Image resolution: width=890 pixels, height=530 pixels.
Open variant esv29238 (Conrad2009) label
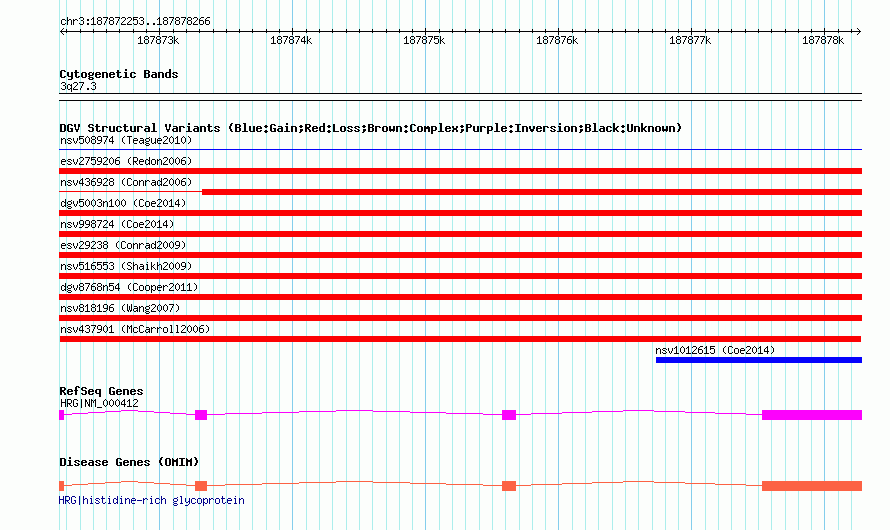click(123, 245)
